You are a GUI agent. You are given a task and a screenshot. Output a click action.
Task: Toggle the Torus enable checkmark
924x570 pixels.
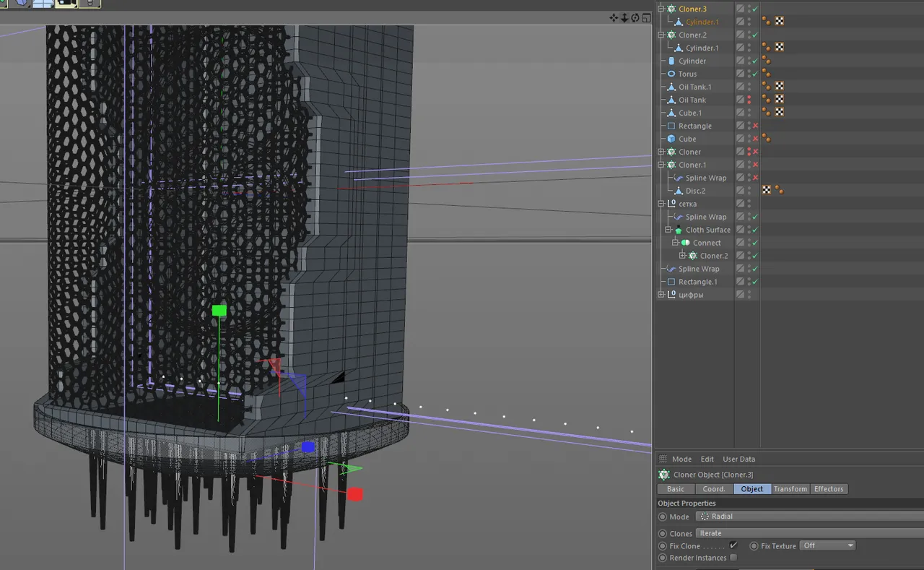(x=755, y=74)
